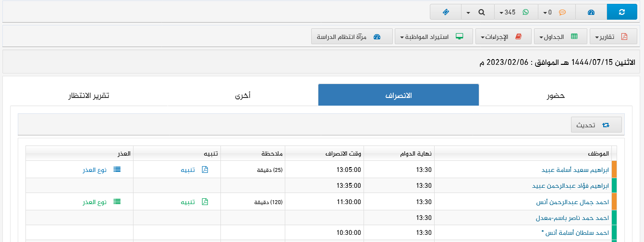Open the caret next to search icon

click(468, 12)
